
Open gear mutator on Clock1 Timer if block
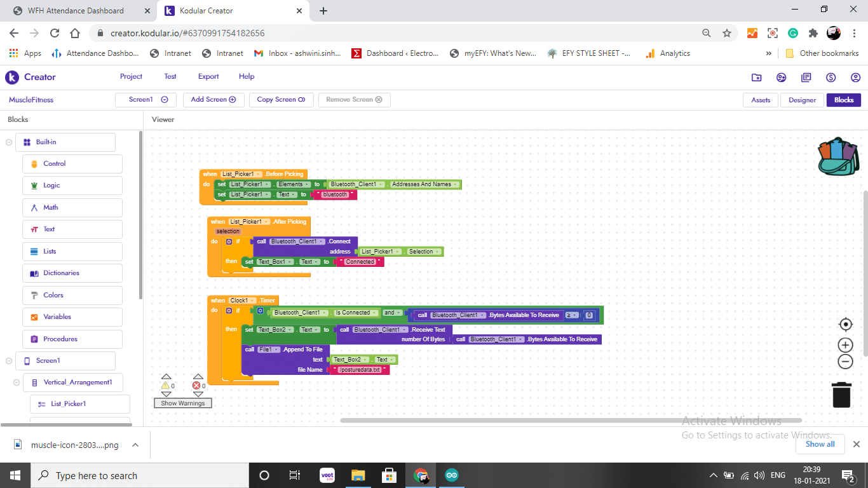pos(229,311)
